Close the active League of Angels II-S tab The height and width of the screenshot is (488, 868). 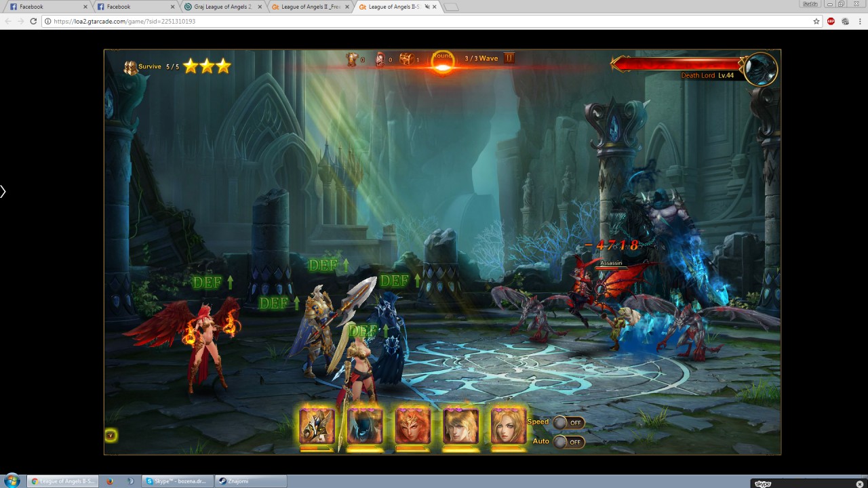[x=434, y=7]
